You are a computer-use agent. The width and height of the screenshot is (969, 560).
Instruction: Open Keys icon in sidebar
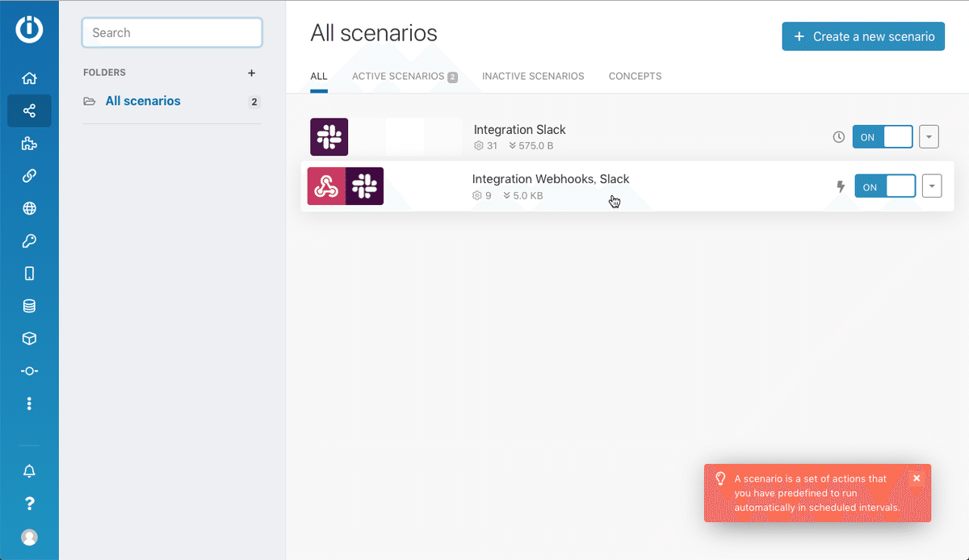(29, 241)
